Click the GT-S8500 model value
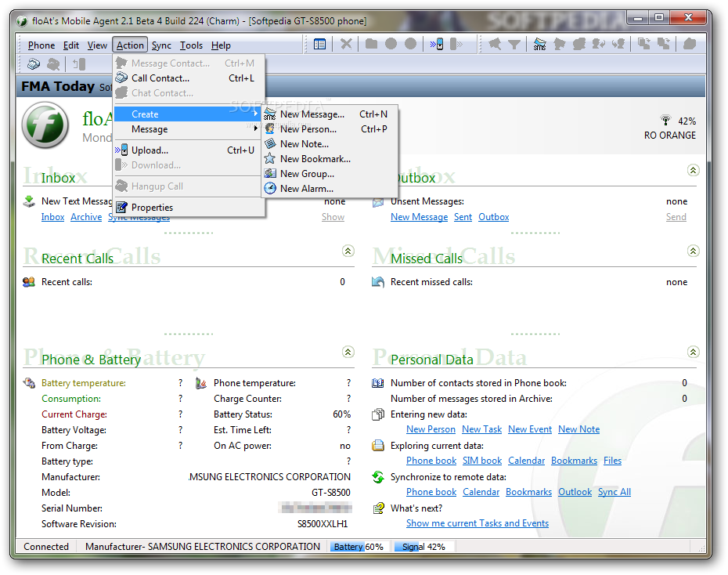728x575 pixels. [330, 492]
